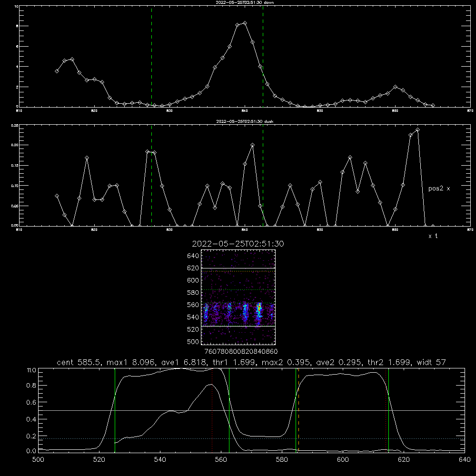Image resolution: width=476 pixels, height=476 pixels.
Task: Click the large timestamp above the spectrogram
Action: coord(238,244)
